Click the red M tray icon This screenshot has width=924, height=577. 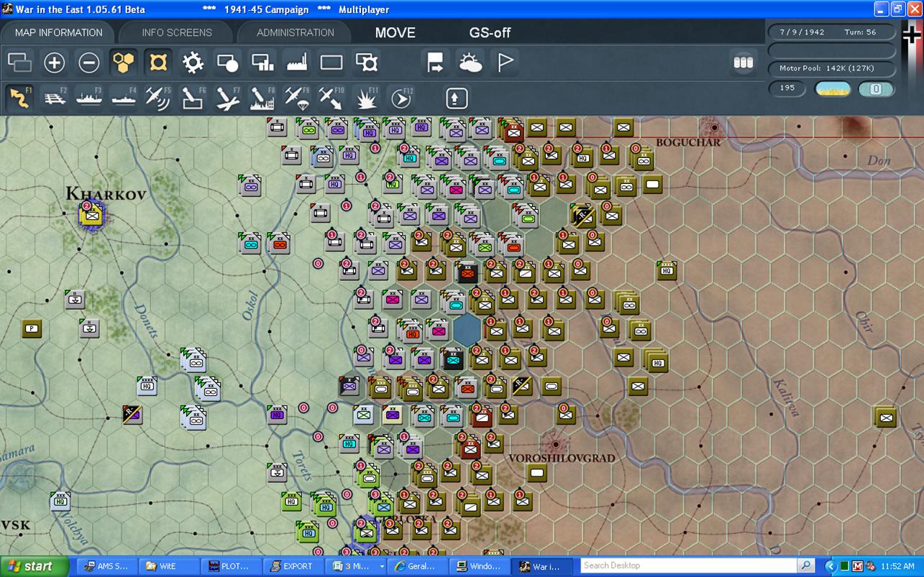(x=856, y=566)
